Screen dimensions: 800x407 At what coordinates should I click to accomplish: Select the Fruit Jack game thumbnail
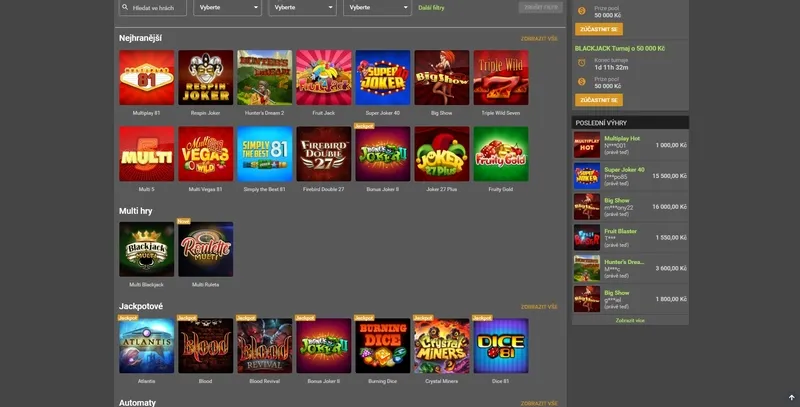[323, 78]
